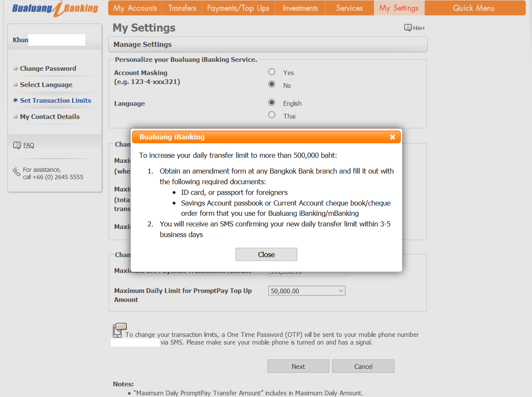Open PromptPay Top Up limit dropdown
The height and width of the screenshot is (397, 532).
point(307,291)
